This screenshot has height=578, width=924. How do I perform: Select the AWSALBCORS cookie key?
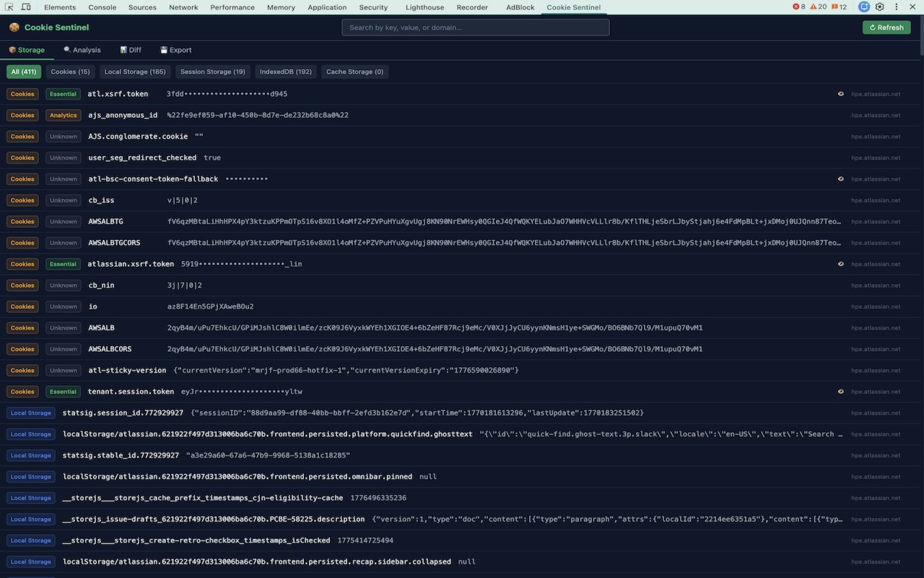click(x=110, y=349)
